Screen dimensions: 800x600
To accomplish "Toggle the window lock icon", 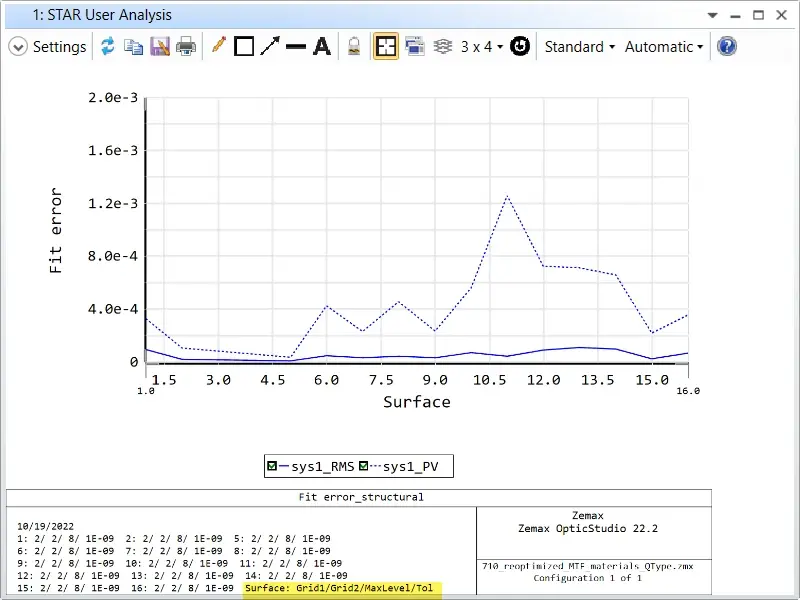I will pyautogui.click(x=354, y=47).
